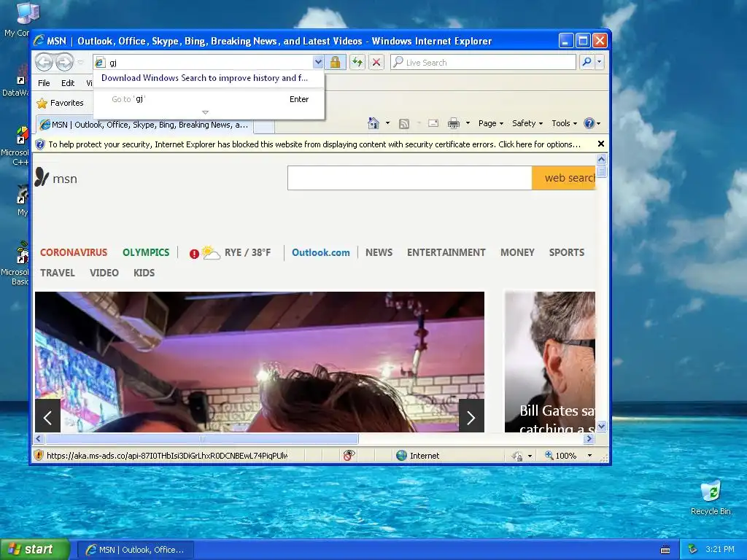Open the Edit menu
Viewport: 747px width, 560px height.
tap(68, 83)
